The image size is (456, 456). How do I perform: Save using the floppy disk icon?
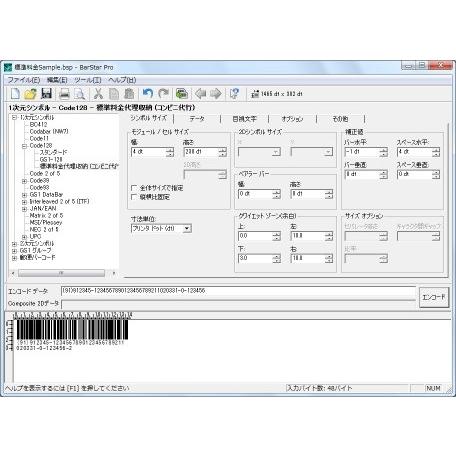point(46,94)
